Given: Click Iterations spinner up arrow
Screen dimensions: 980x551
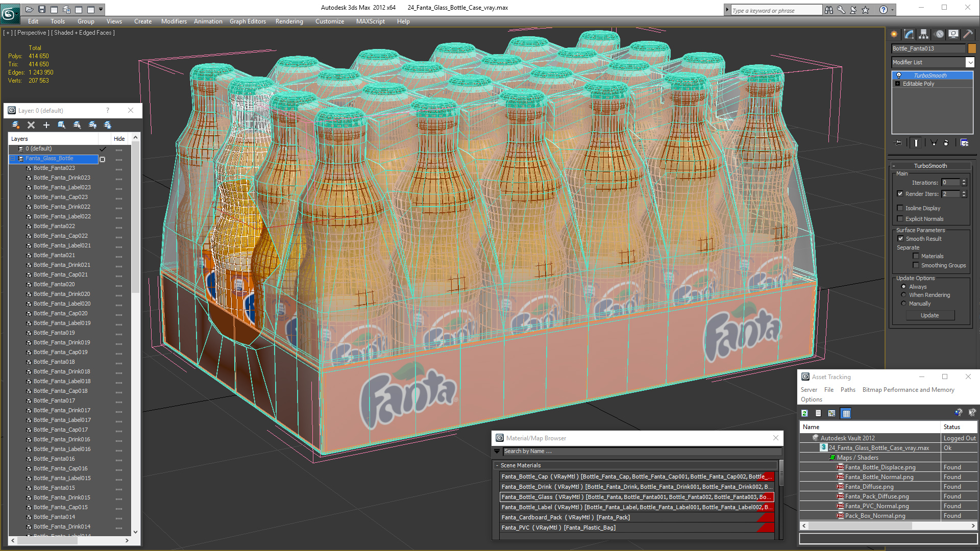Looking at the screenshot, I should (964, 181).
